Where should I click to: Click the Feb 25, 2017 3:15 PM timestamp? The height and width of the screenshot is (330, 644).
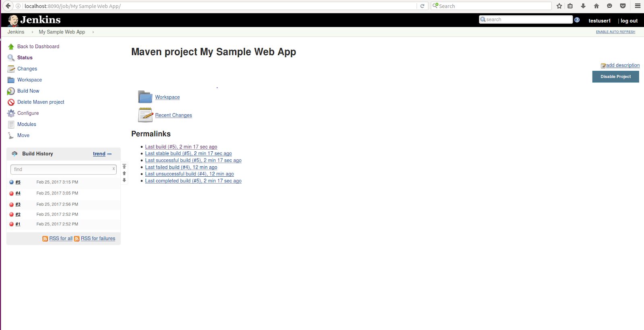coord(57,182)
